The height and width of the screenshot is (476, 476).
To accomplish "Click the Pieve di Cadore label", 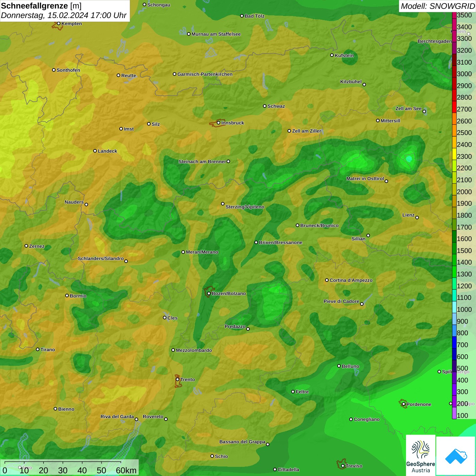I will point(341,301).
